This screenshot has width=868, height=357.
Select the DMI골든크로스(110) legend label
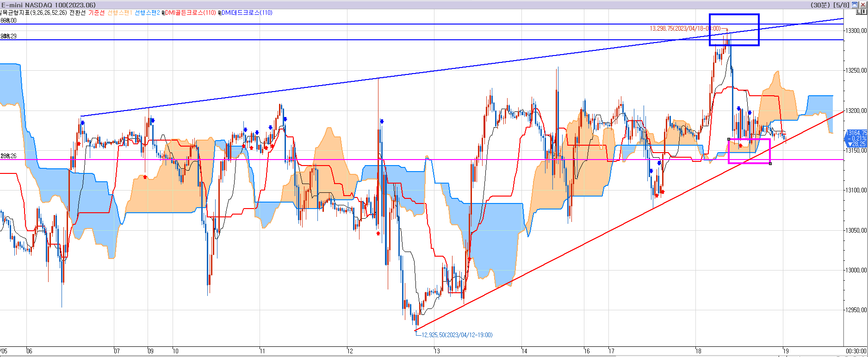[191, 12]
